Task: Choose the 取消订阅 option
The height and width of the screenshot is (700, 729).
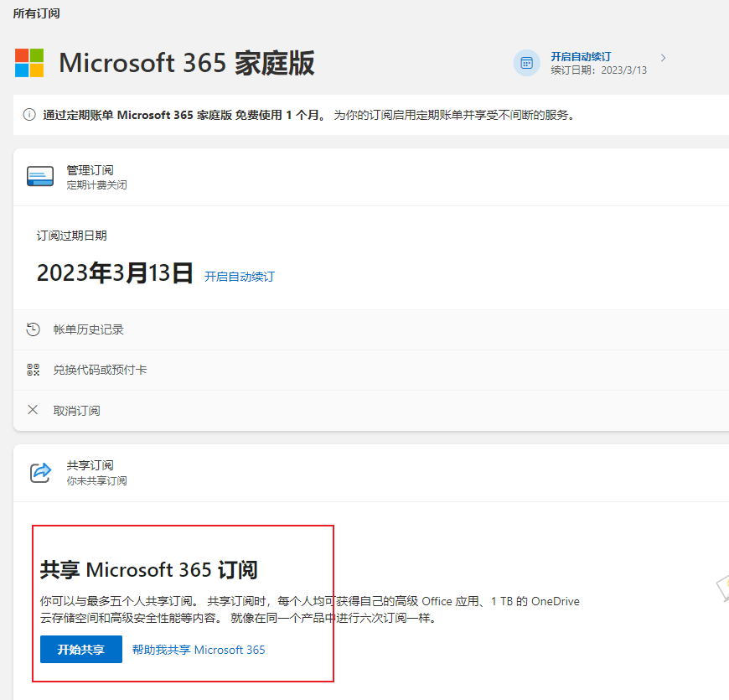Action: [76, 411]
